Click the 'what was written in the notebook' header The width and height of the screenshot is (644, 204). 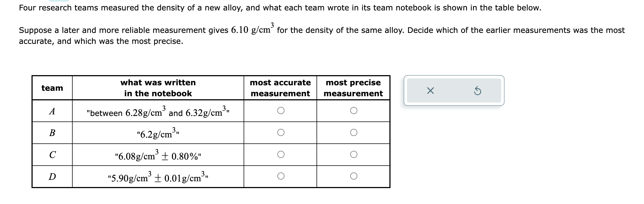click(158, 88)
